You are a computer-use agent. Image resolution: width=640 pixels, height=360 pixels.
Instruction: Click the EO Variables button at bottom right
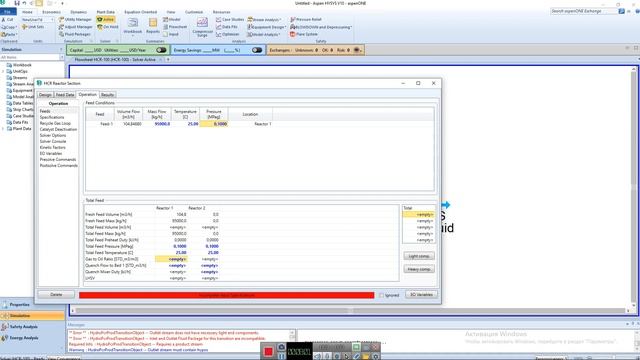click(x=421, y=295)
